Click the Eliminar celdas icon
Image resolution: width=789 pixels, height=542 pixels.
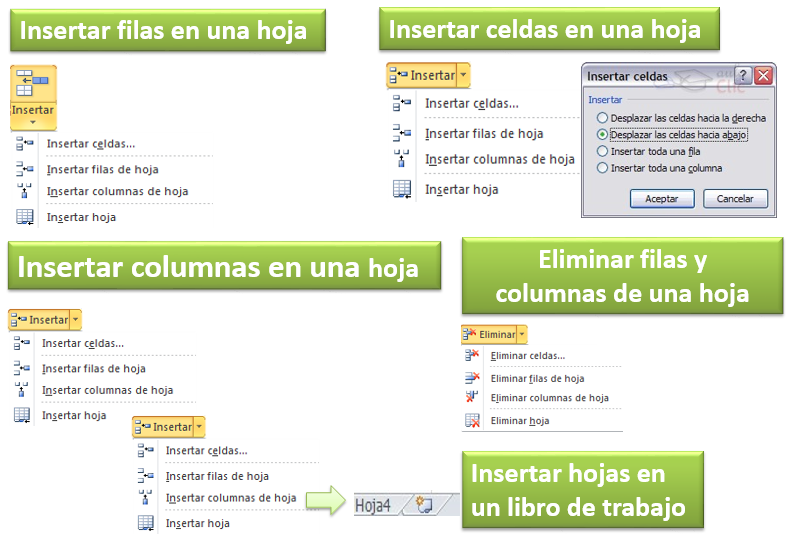click(472, 355)
